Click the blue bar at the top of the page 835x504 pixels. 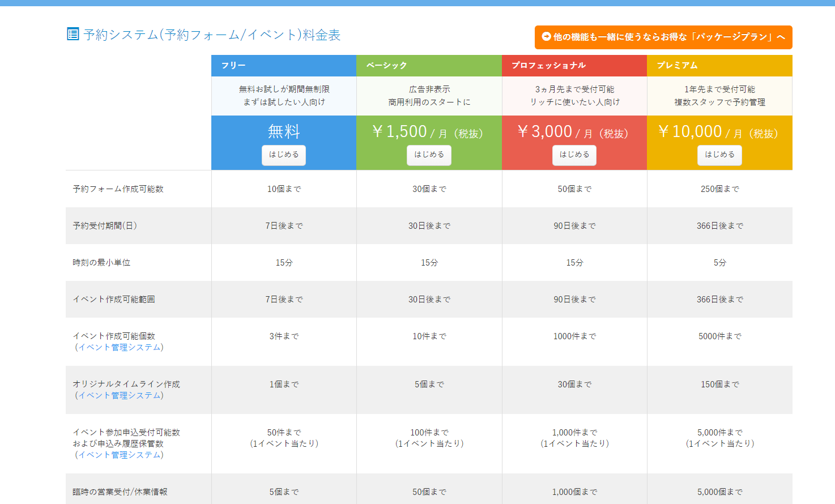click(x=417, y=3)
